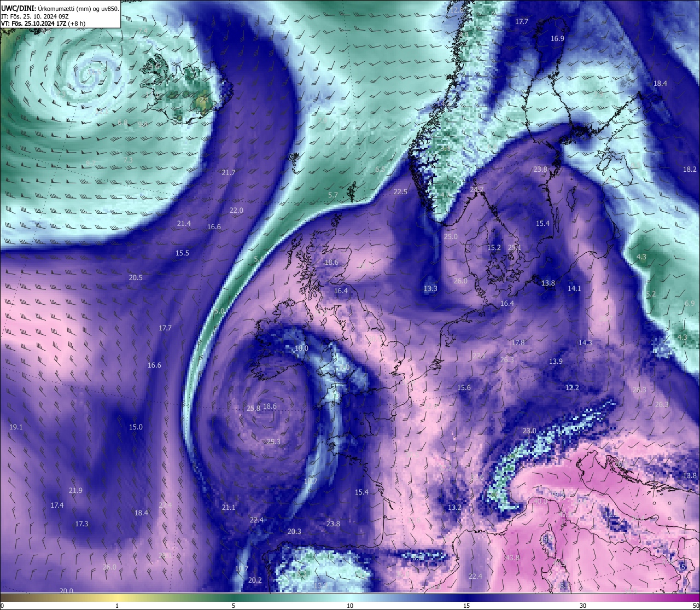
Task: Click the map value "20.3"
Action: click(294, 532)
